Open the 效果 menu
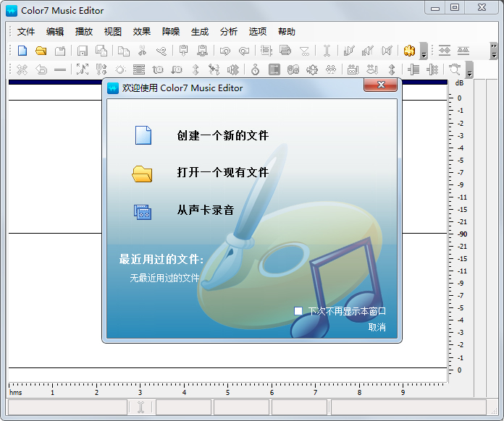 tap(142, 32)
